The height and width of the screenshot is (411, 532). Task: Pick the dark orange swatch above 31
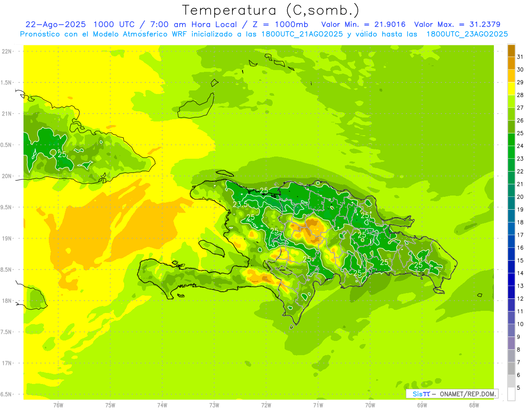(x=511, y=51)
